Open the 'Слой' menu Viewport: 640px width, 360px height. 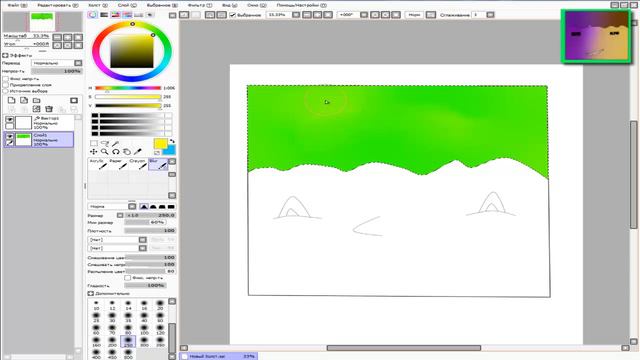pyautogui.click(x=127, y=5)
